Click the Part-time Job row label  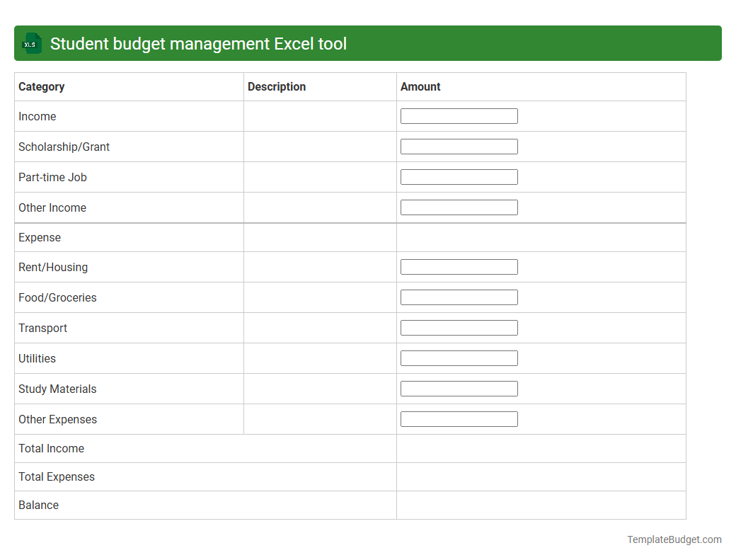[52, 177]
